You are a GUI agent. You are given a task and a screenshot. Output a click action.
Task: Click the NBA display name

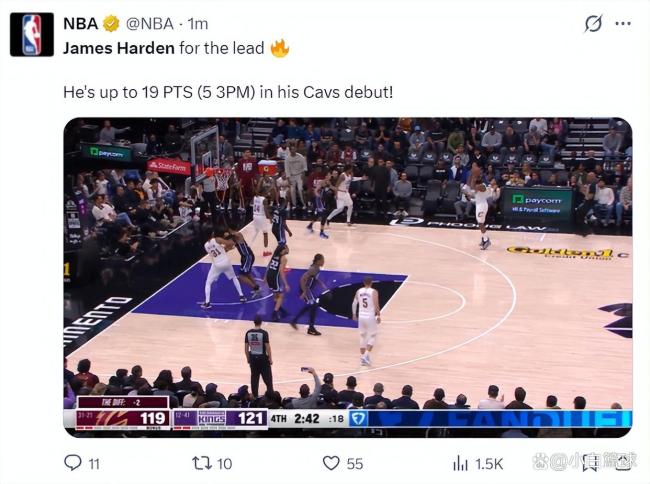tap(80, 23)
